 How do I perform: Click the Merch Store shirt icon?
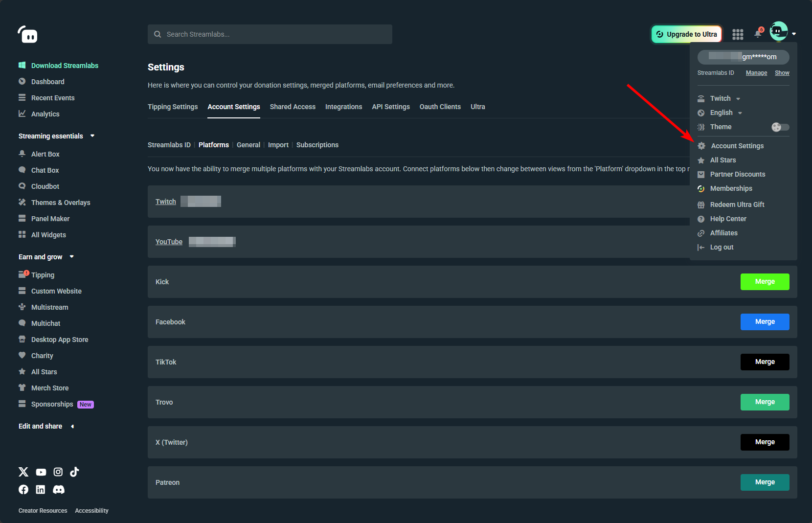22,387
